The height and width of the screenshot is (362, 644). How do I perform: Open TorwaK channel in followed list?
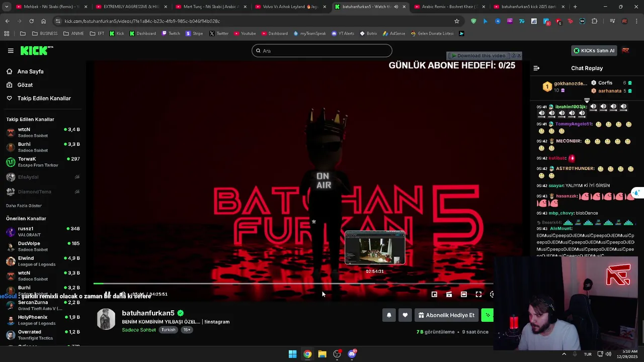click(x=43, y=162)
